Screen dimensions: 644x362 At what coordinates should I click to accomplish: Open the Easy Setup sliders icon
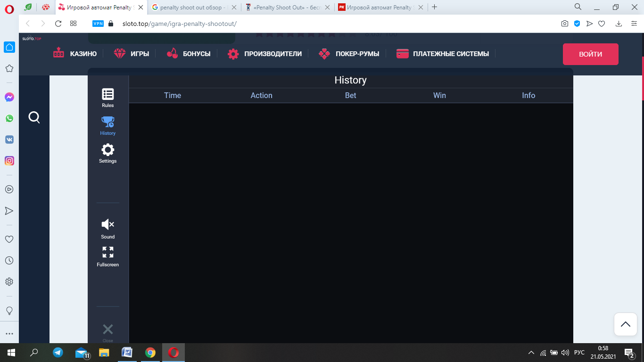pos(634,24)
